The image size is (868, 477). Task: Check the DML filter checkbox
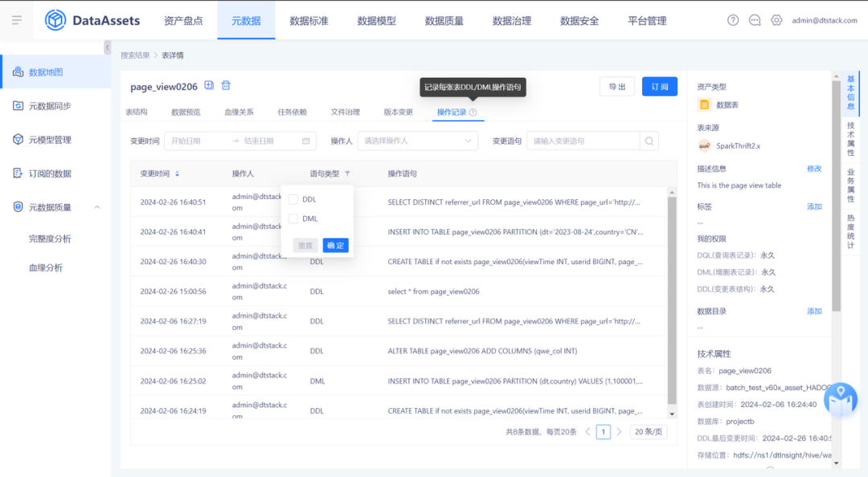[293, 218]
